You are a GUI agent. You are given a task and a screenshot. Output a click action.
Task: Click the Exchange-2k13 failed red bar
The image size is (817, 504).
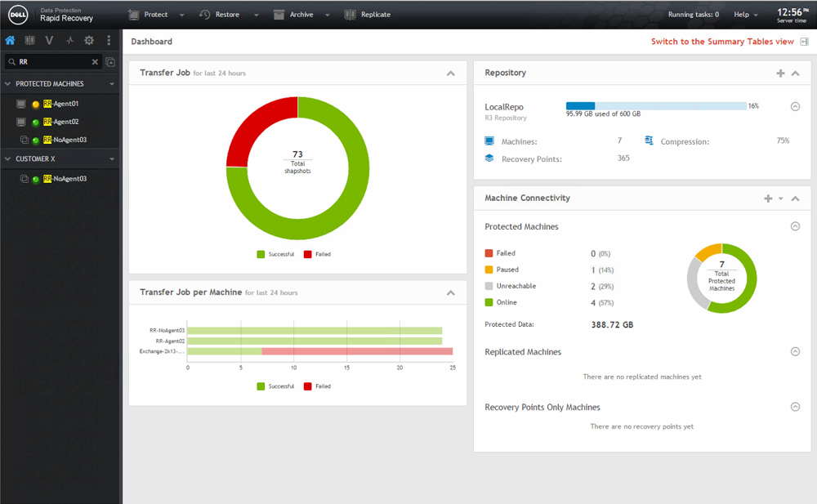click(357, 351)
